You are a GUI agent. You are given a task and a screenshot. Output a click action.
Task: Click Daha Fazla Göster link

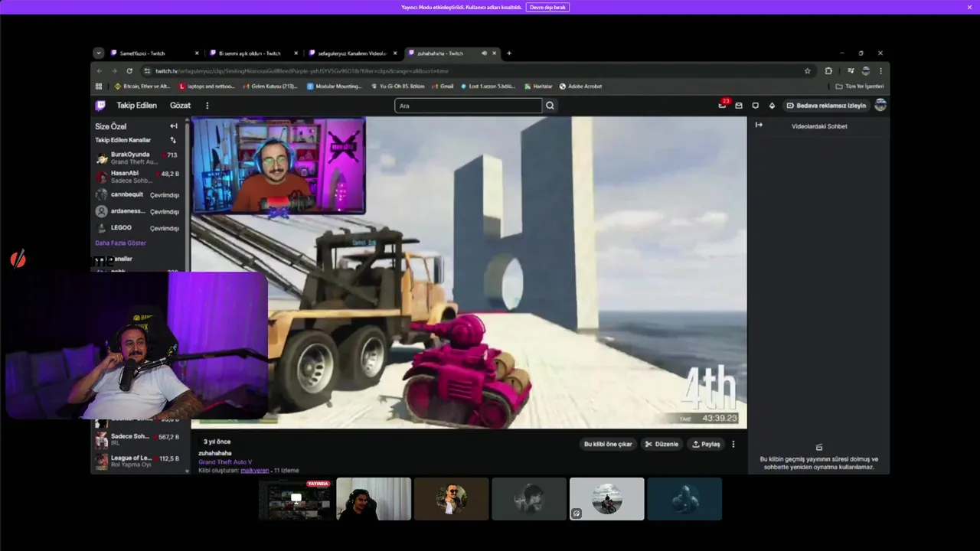[x=120, y=243]
